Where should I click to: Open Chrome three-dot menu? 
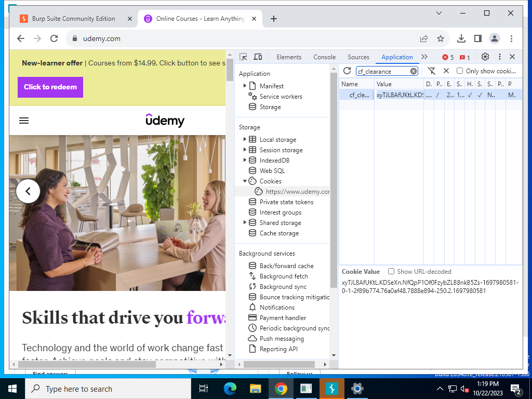(x=511, y=38)
